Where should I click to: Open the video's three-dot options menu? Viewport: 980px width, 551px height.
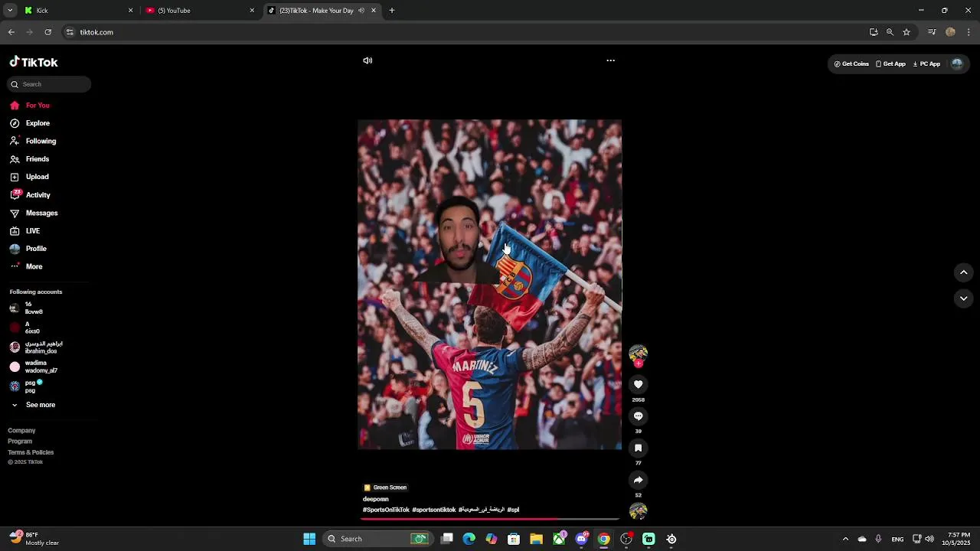coord(610,60)
